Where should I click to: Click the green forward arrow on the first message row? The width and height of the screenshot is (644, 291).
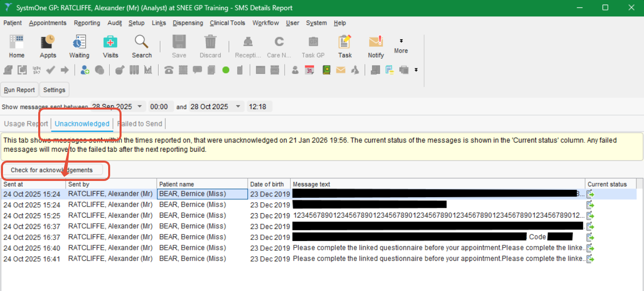590,194
